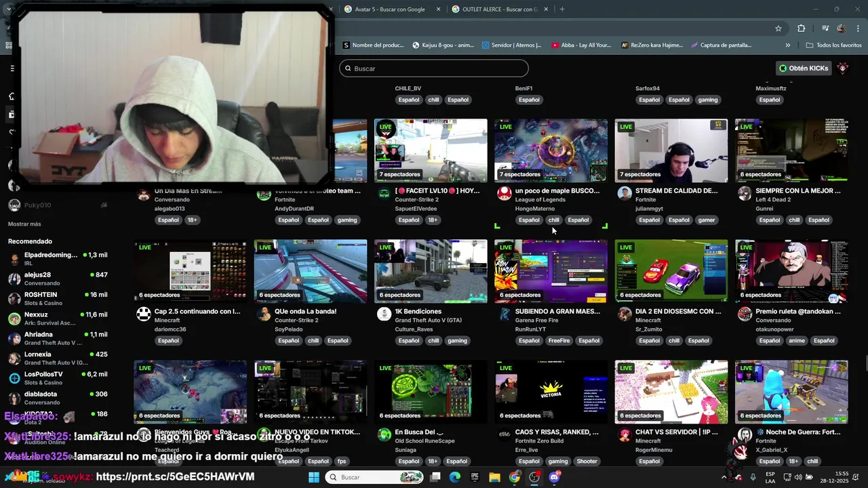The width and height of the screenshot is (868, 488).
Task: Open HongoMaterno channel avatar
Action: click(505, 194)
